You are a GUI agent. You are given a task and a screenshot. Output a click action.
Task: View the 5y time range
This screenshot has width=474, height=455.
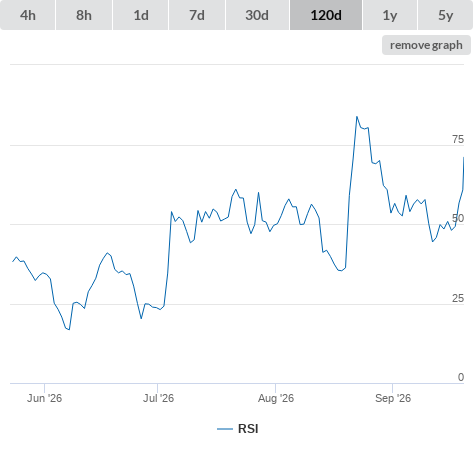(x=446, y=15)
